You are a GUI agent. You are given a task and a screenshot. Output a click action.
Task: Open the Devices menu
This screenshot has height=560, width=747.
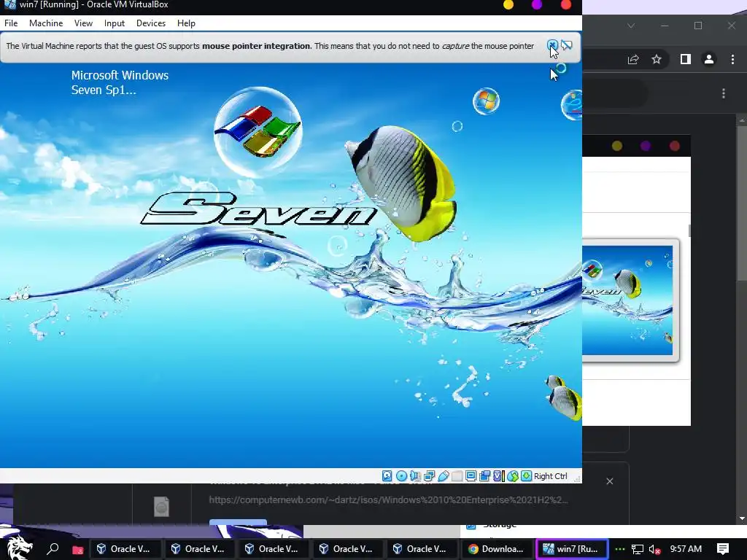tap(151, 23)
